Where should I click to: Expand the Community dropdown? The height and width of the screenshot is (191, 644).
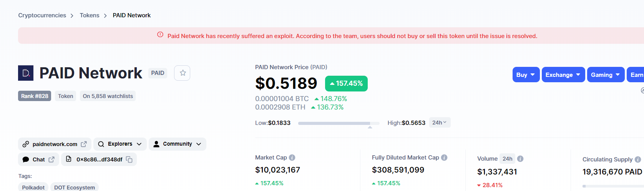click(178, 144)
